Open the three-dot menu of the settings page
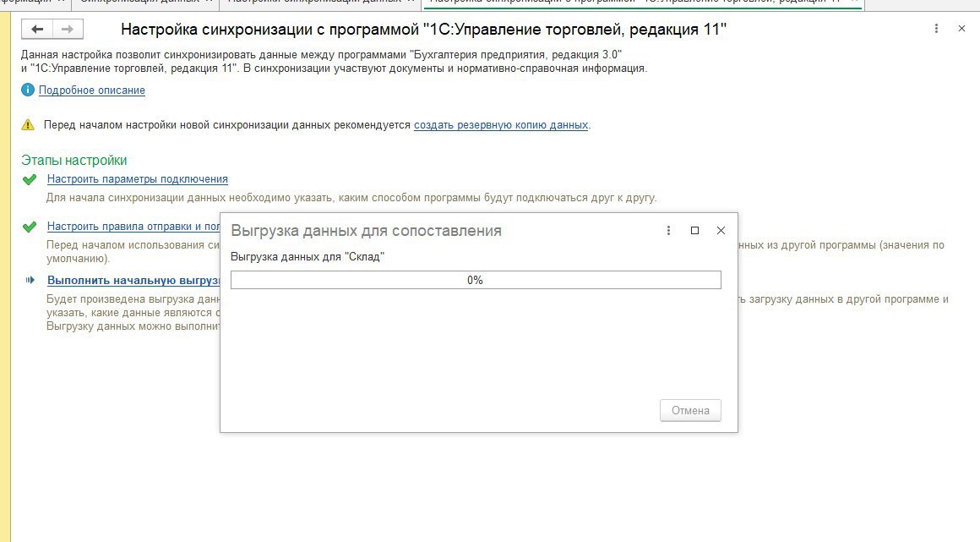 click(936, 29)
